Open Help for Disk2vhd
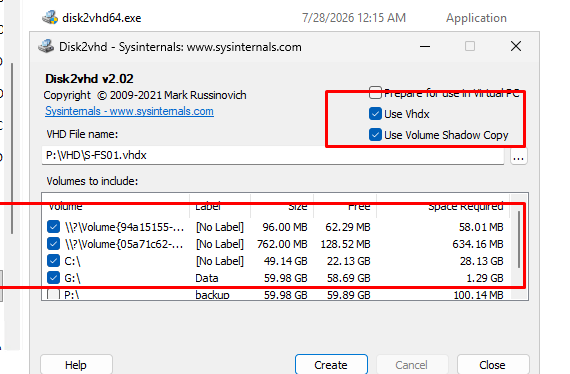This screenshot has width=570, height=374. point(76,365)
